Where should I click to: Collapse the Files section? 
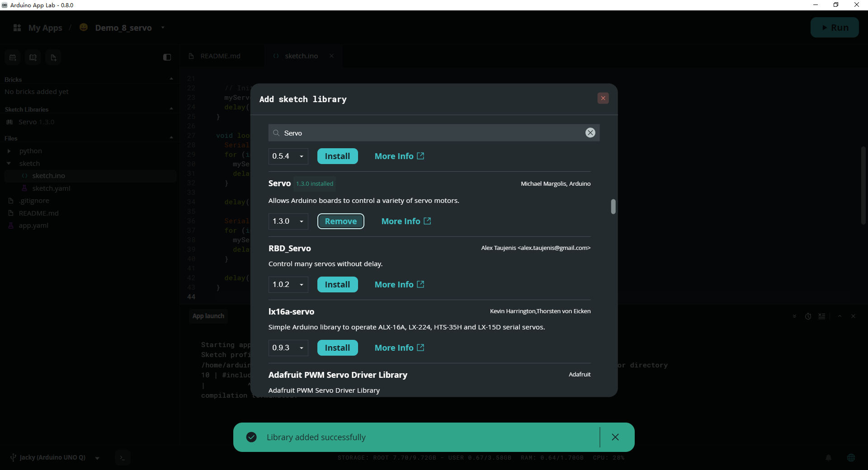click(171, 138)
